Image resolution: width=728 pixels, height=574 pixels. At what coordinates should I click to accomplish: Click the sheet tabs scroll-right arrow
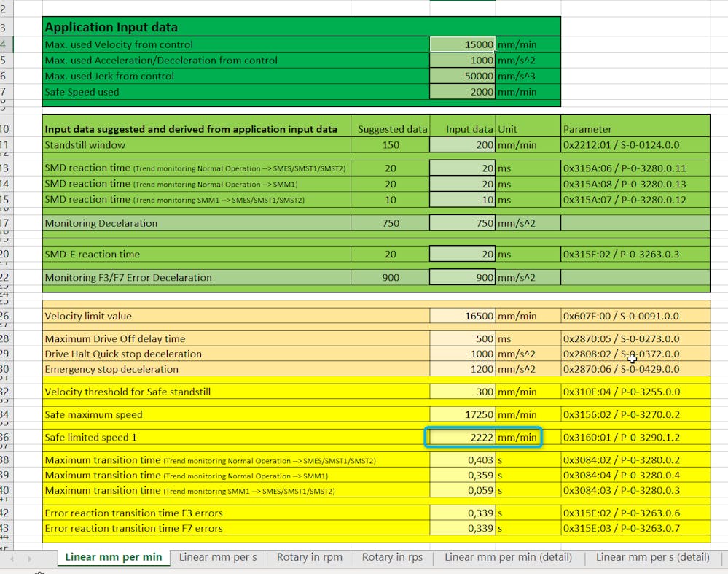30,559
